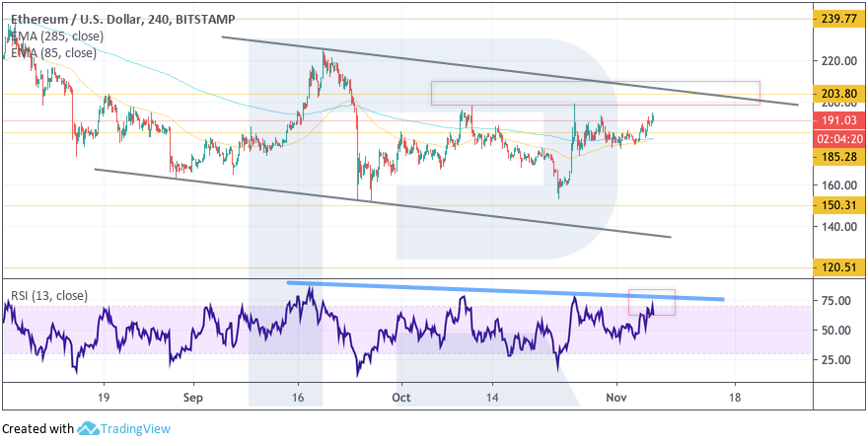Click the 75.00 level on RSI scale
The image size is (868, 446).
(x=835, y=301)
